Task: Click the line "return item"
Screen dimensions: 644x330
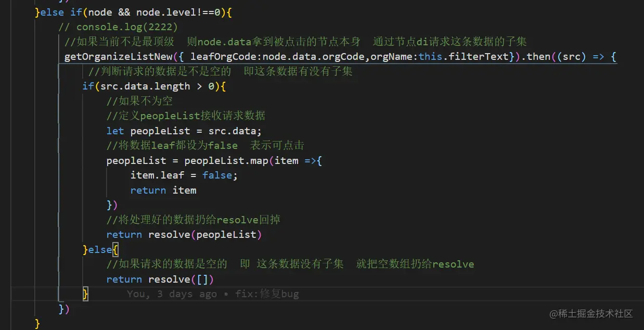Action: click(163, 190)
